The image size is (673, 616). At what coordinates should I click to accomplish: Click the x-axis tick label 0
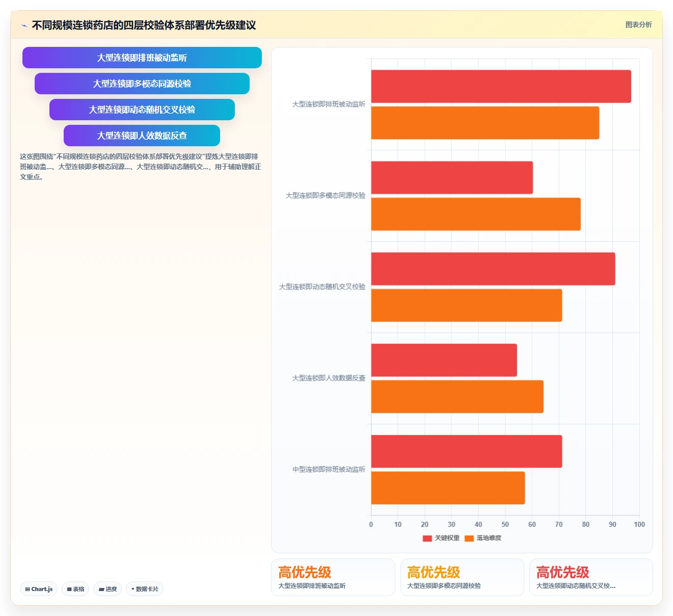[x=371, y=524]
